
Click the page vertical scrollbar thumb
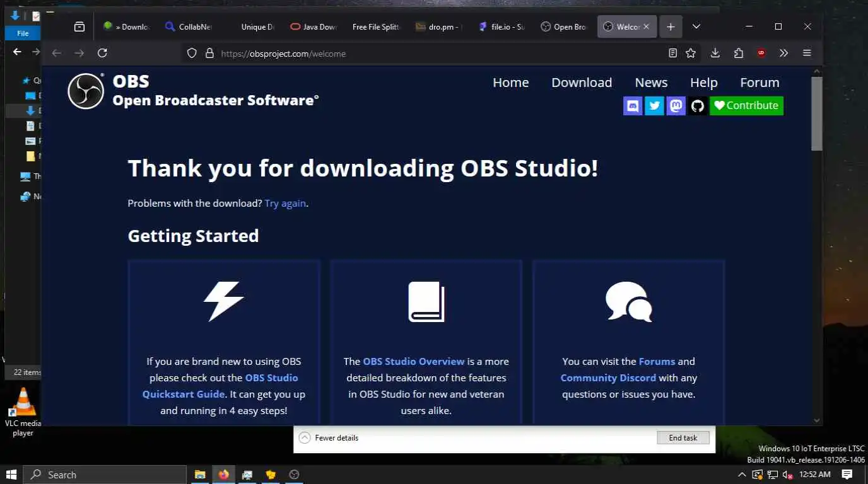[x=817, y=113]
